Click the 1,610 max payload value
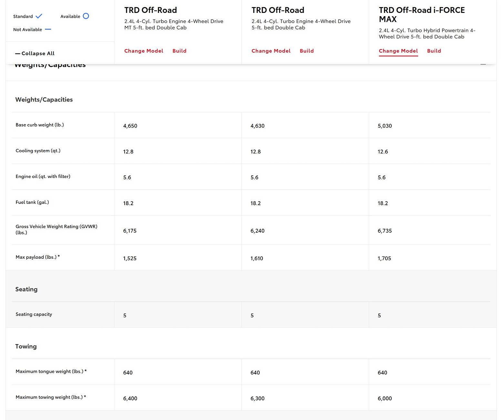Image resolution: width=504 pixels, height=420 pixels. click(257, 258)
